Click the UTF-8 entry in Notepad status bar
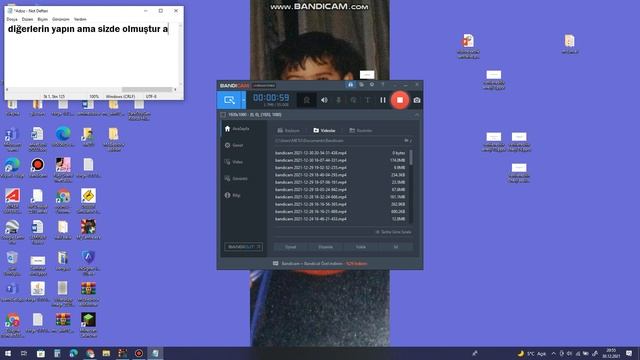640x360 pixels. tap(151, 97)
